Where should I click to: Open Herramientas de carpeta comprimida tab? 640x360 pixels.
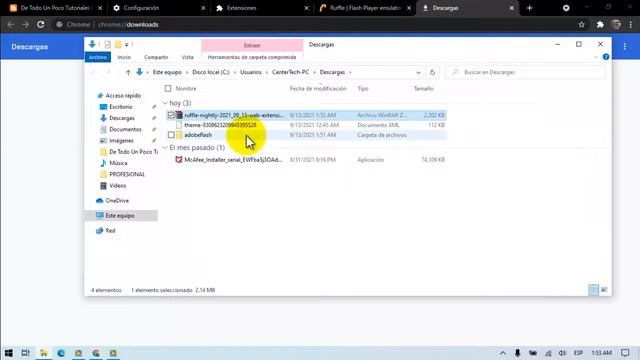[252, 57]
